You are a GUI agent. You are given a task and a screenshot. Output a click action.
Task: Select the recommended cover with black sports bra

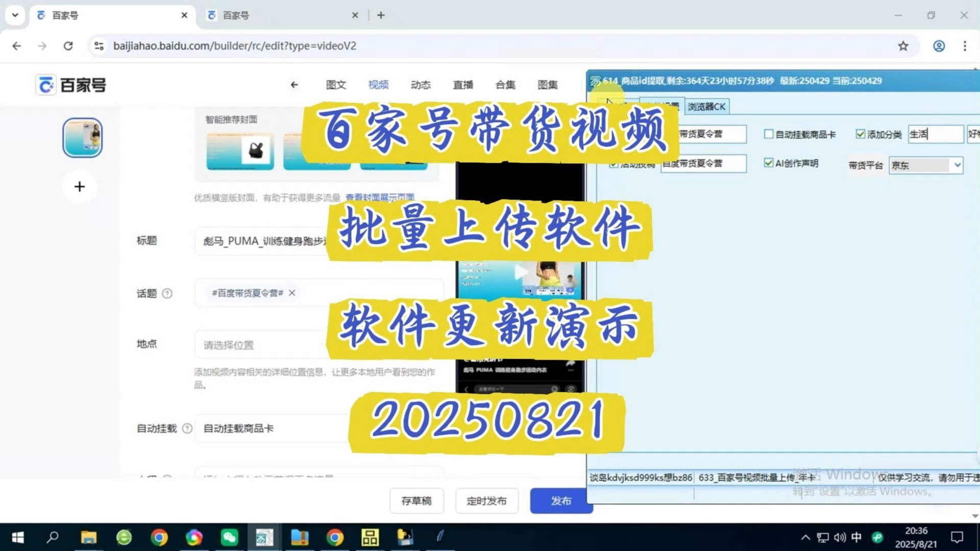[240, 152]
